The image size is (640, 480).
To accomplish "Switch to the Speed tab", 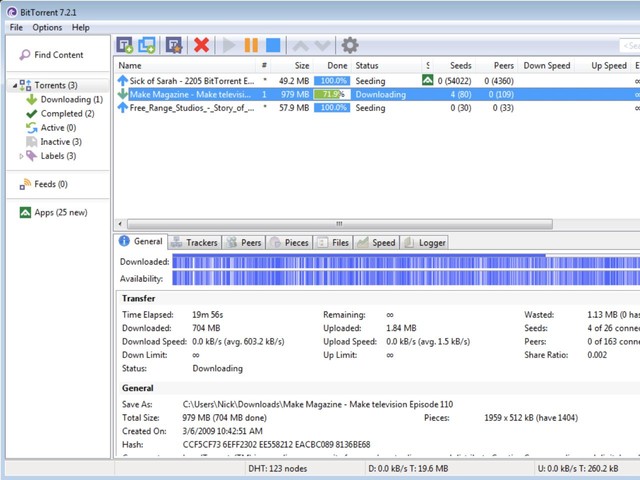I will (x=376, y=242).
